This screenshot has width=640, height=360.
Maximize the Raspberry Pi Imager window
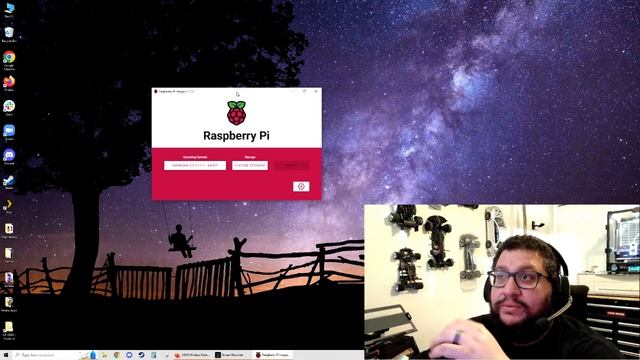coord(304,91)
